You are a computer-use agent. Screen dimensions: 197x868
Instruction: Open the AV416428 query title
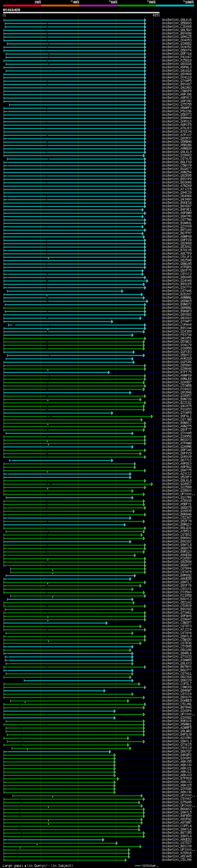(11, 10)
